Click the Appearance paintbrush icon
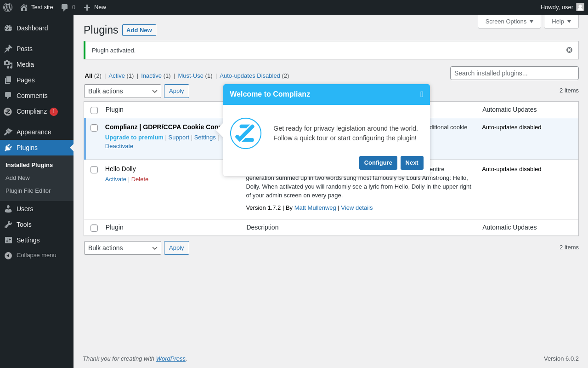The image size is (588, 368). tap(8, 132)
